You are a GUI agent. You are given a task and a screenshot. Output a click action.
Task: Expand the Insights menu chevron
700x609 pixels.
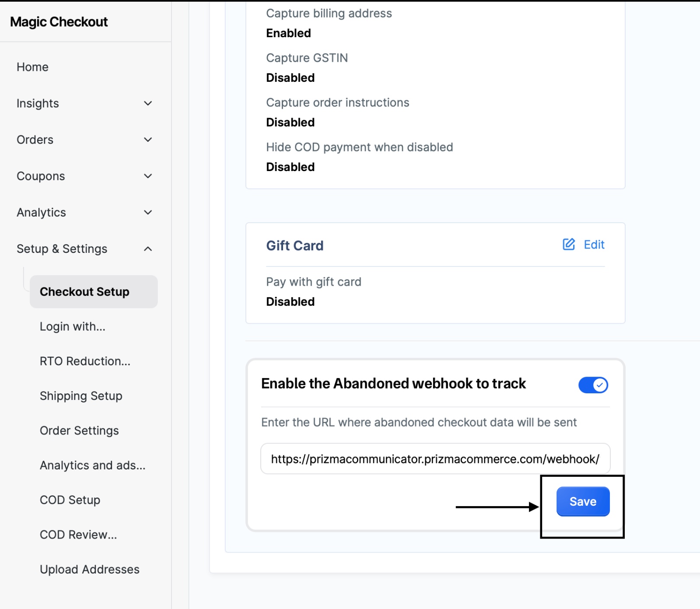tap(148, 103)
